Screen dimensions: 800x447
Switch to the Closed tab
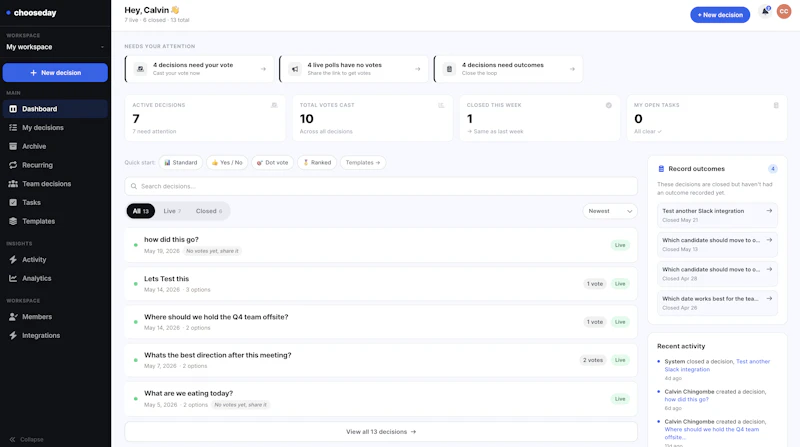209,211
